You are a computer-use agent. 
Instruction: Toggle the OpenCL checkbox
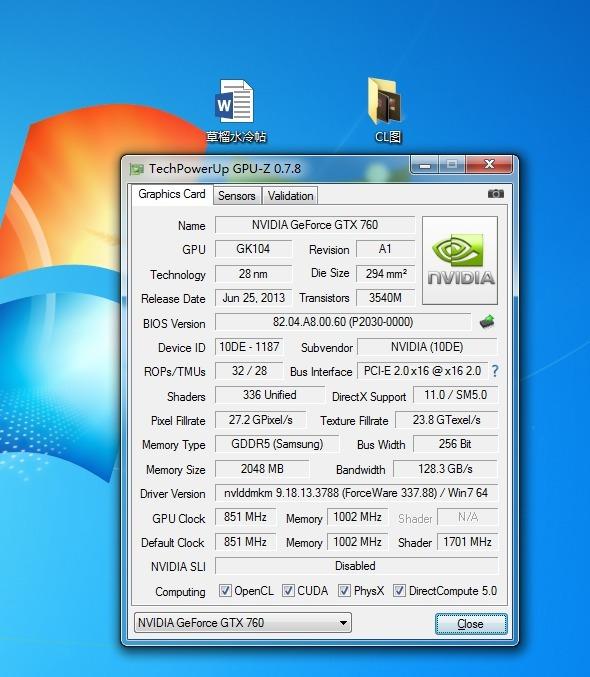[x=225, y=591]
